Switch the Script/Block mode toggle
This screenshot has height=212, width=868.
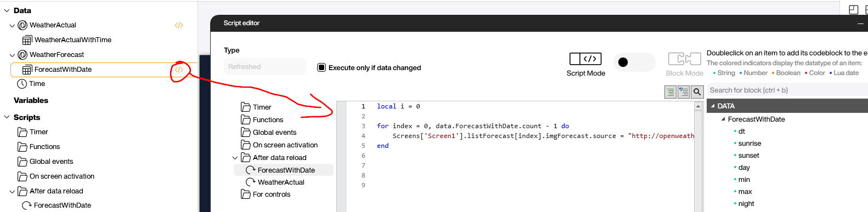pyautogui.click(x=634, y=62)
